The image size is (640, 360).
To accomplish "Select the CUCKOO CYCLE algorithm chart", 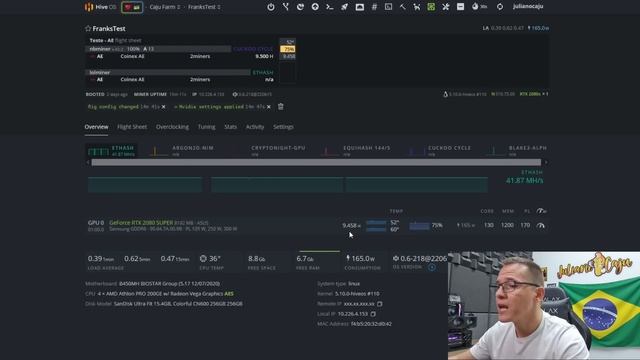I will point(441,151).
